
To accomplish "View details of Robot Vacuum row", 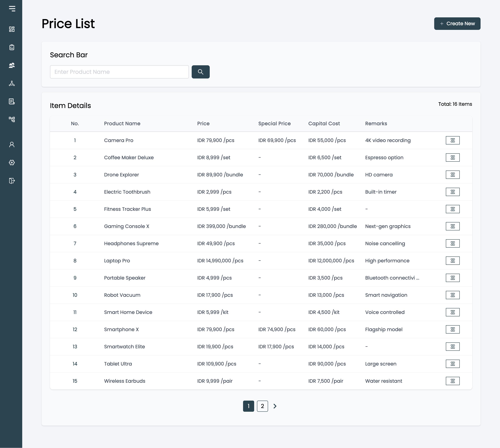I will coord(452,295).
